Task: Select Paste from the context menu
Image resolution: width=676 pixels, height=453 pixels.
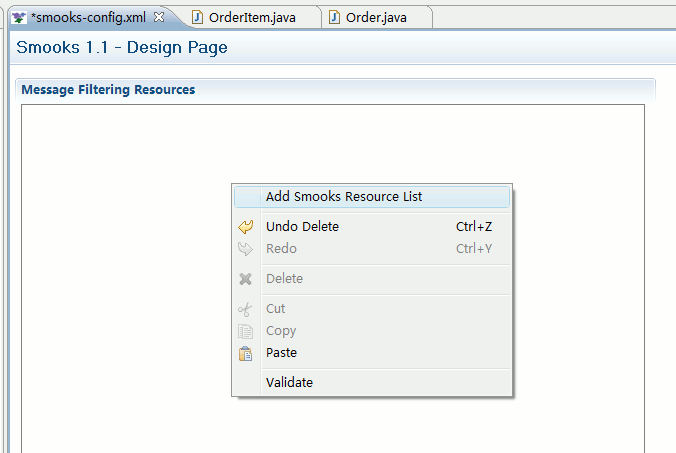Action: 372,353
